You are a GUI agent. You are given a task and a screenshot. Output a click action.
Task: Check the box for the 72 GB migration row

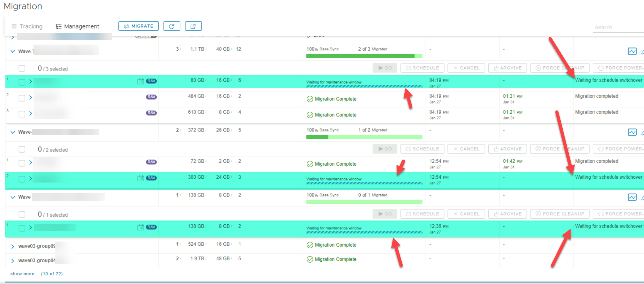coord(22,163)
